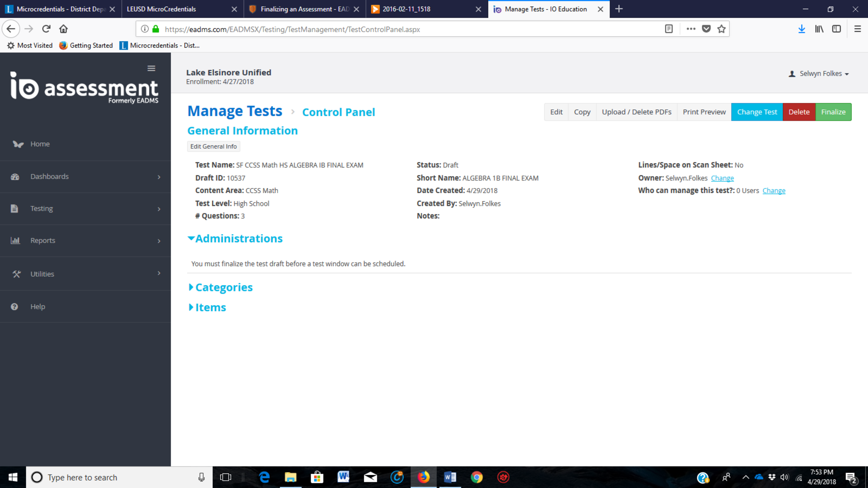Click the Dashboards gauge icon

click(15, 177)
